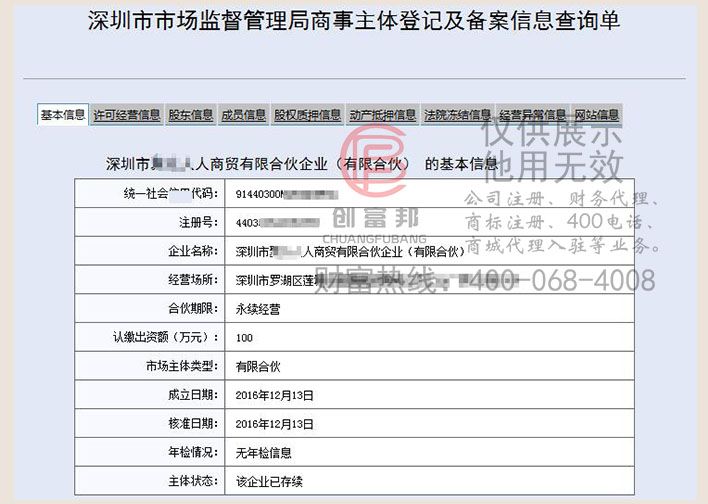Viewport: 708px width, 504px height.
Task: Open the 许可经营信息 tab
Action: (127, 115)
